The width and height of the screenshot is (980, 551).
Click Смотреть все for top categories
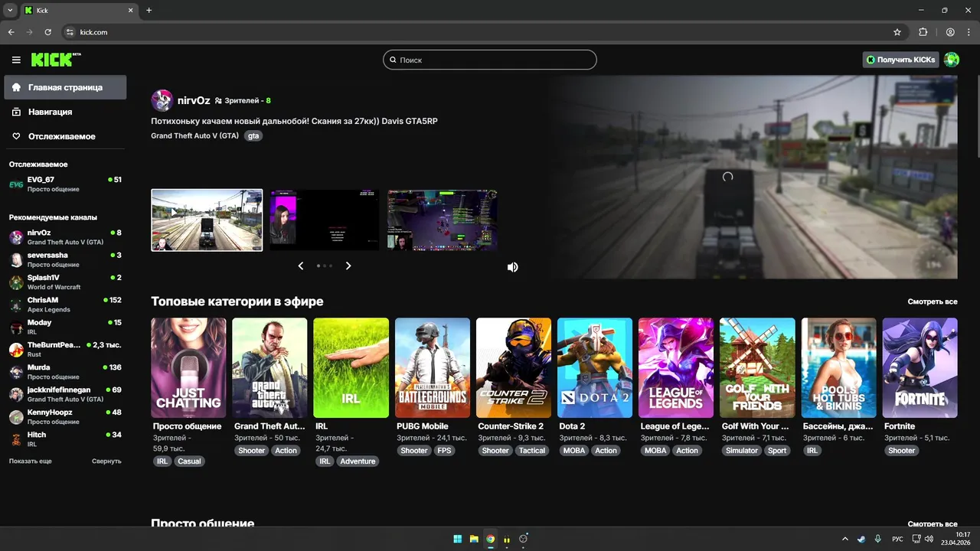click(x=933, y=302)
